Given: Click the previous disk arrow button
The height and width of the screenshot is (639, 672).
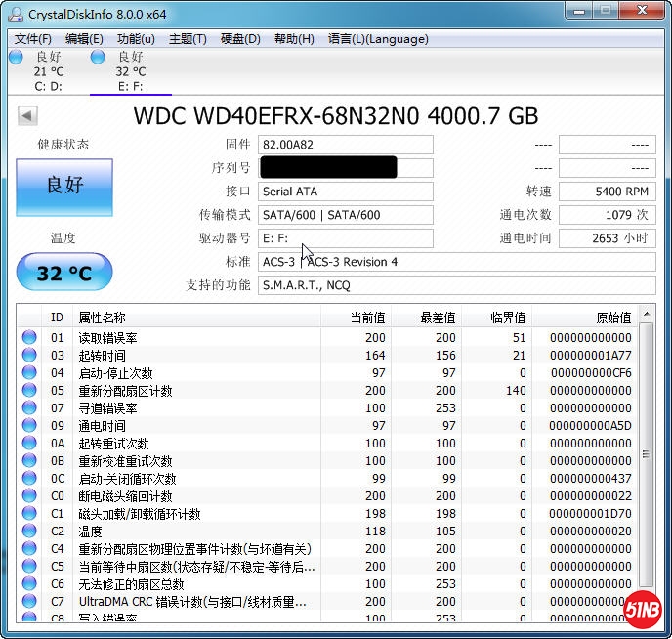Looking at the screenshot, I should (27, 116).
